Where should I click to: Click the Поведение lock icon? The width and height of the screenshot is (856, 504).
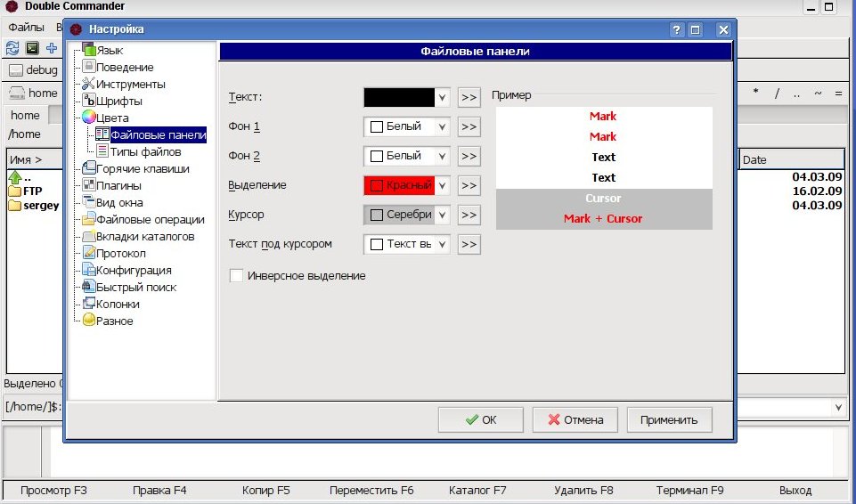point(88,67)
